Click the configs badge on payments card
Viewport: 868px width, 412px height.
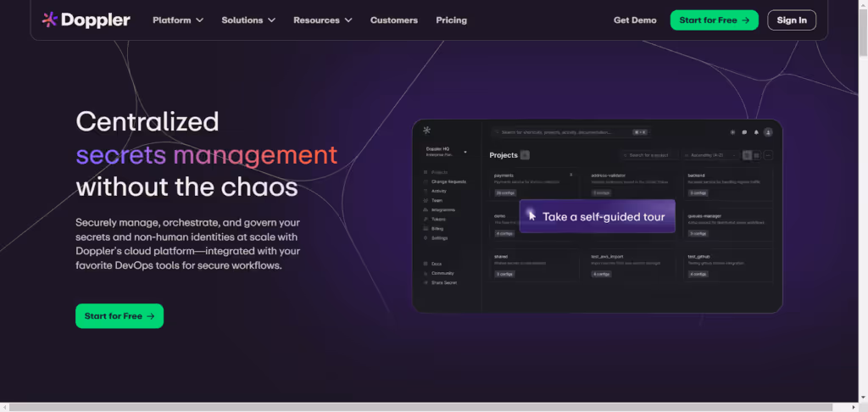coord(505,193)
